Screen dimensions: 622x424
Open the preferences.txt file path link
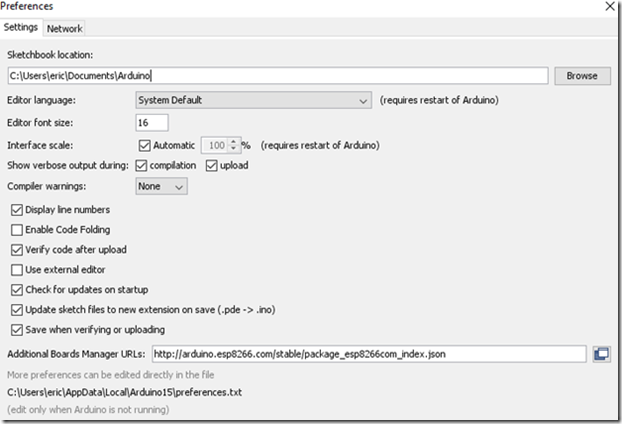coord(125,392)
